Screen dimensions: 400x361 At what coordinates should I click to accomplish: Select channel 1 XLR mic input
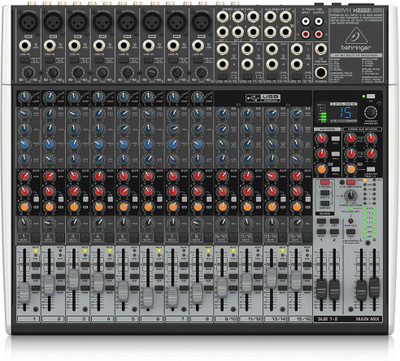tap(28, 21)
